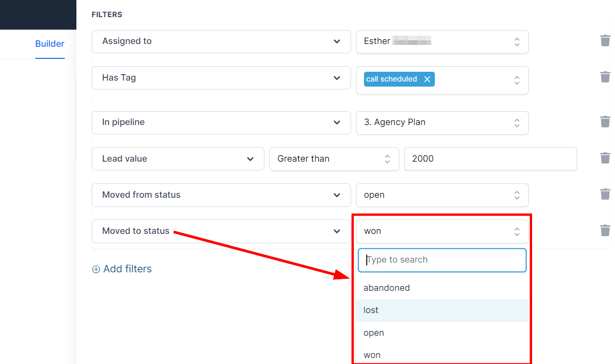Click the Add filters link
Screen dimensions: 615x364
pos(127,269)
